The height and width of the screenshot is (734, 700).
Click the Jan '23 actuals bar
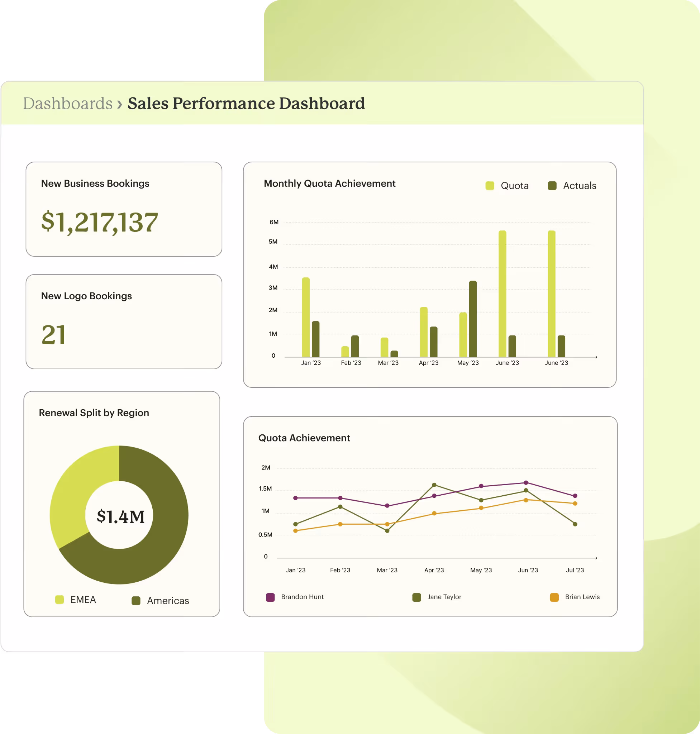[x=316, y=339]
